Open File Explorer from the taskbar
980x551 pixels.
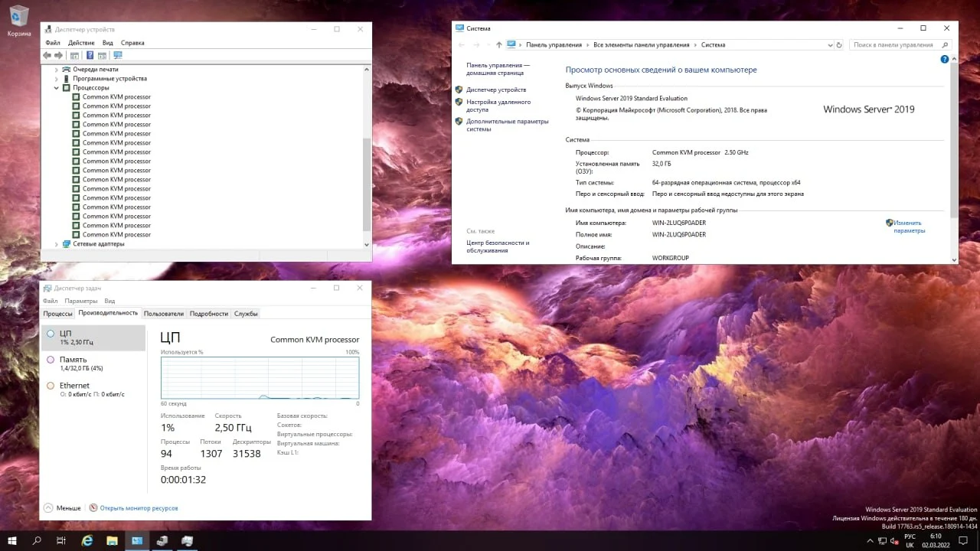[112, 540]
